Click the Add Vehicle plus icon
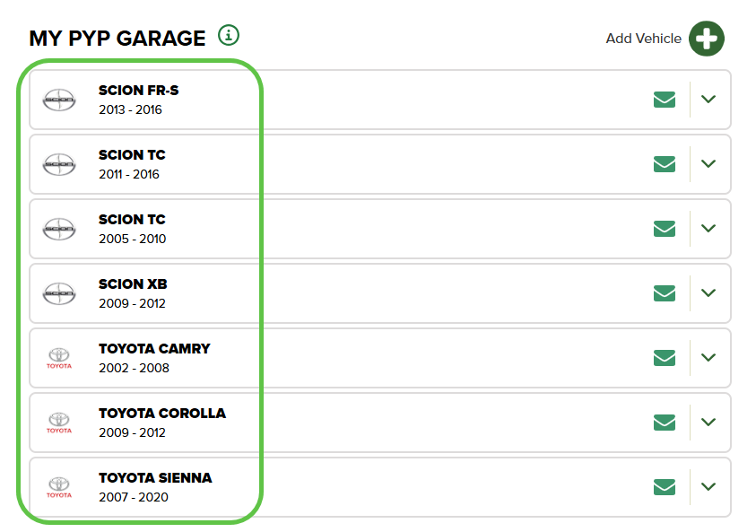The width and height of the screenshot is (756, 532). click(x=706, y=39)
